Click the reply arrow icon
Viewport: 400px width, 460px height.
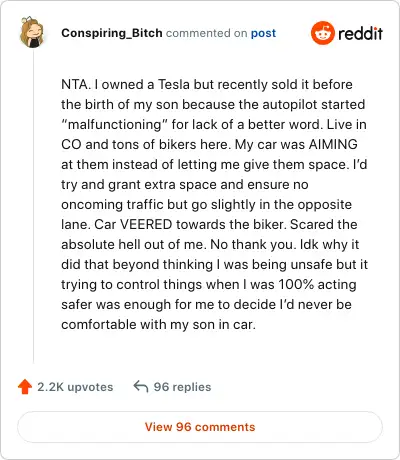[x=141, y=387]
